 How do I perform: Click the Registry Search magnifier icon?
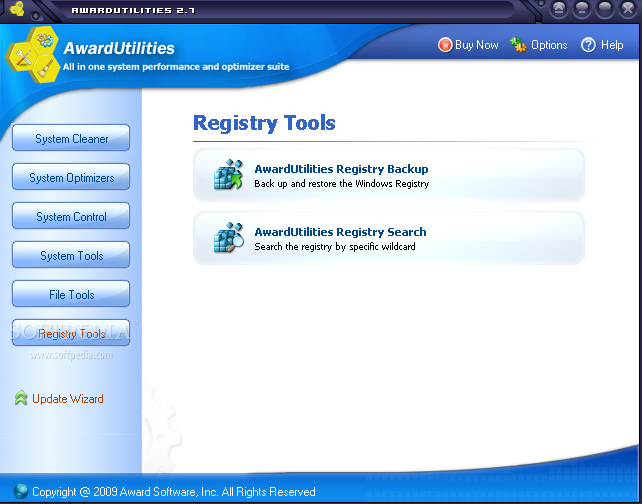tap(228, 237)
